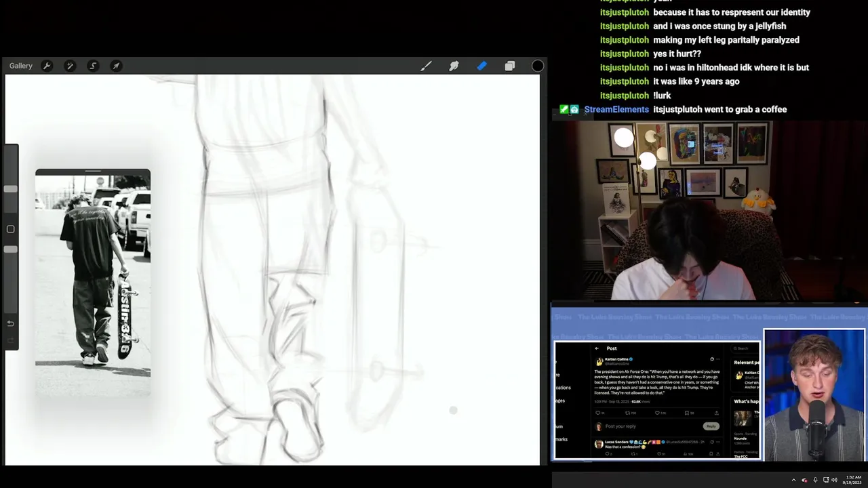Click Kaitlan Collins name on the post
868x488 pixels.
coord(616,359)
